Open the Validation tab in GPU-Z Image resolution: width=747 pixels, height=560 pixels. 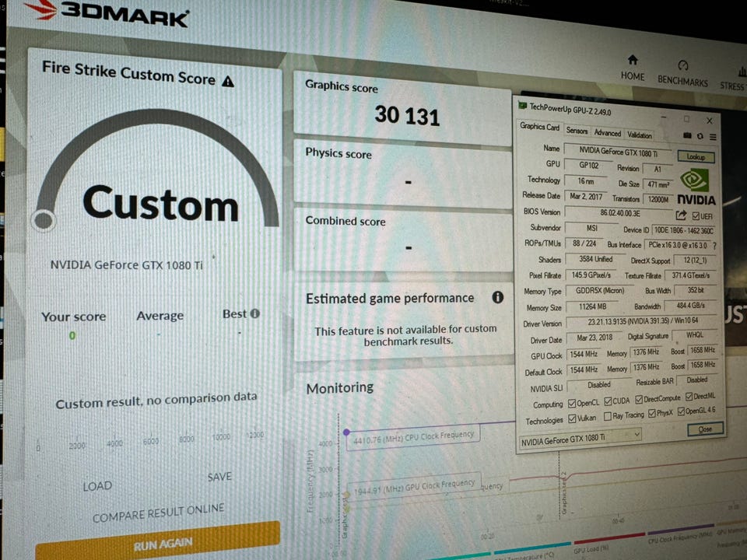click(x=640, y=135)
